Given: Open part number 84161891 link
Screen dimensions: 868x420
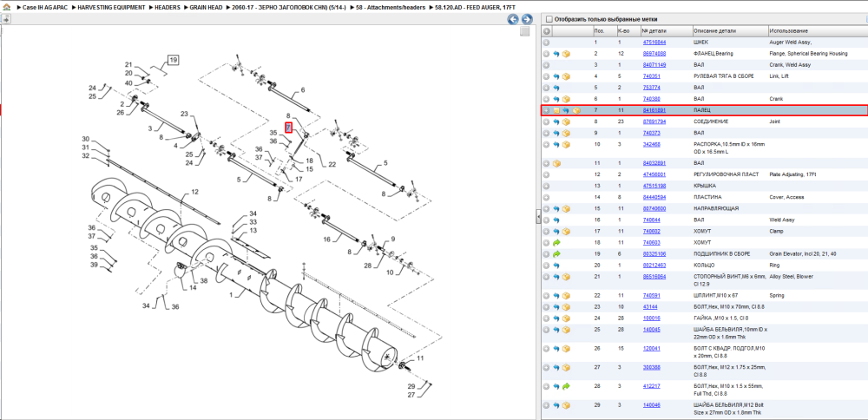Looking at the screenshot, I should tap(654, 110).
